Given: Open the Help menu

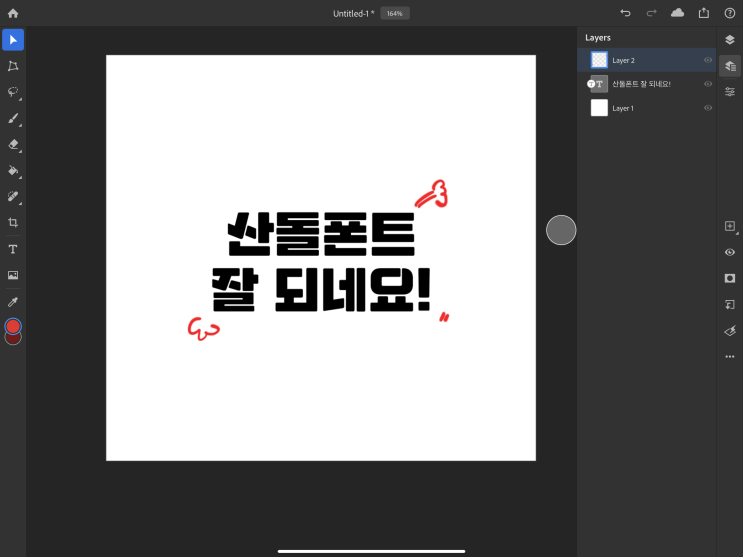Looking at the screenshot, I should point(730,13).
